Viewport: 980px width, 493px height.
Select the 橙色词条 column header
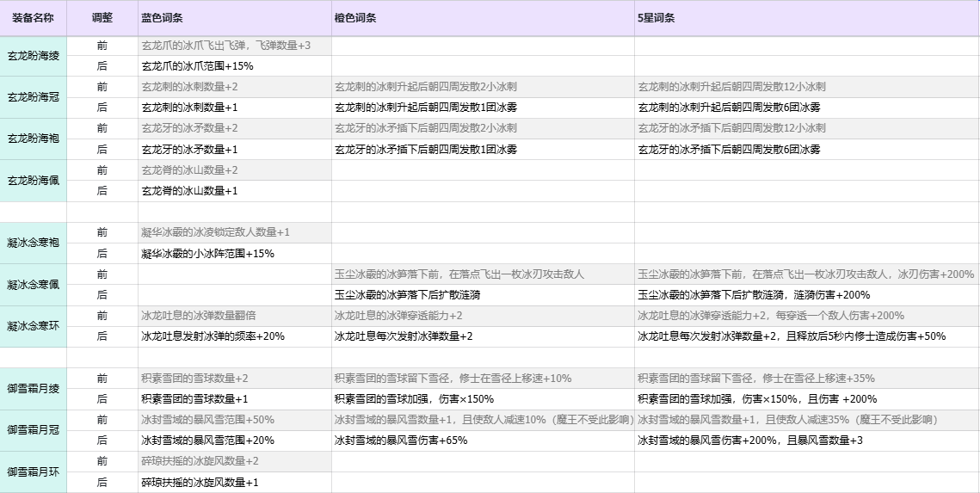(355, 18)
